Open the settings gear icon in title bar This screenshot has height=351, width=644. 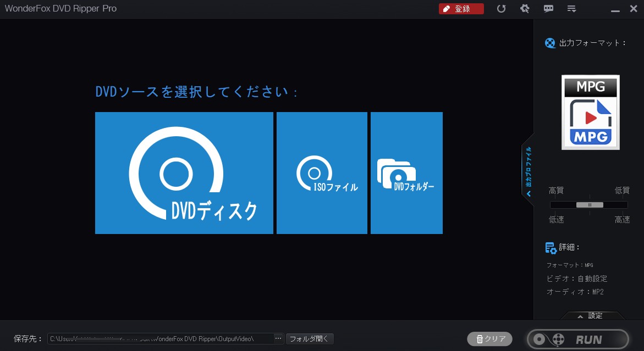(x=525, y=9)
